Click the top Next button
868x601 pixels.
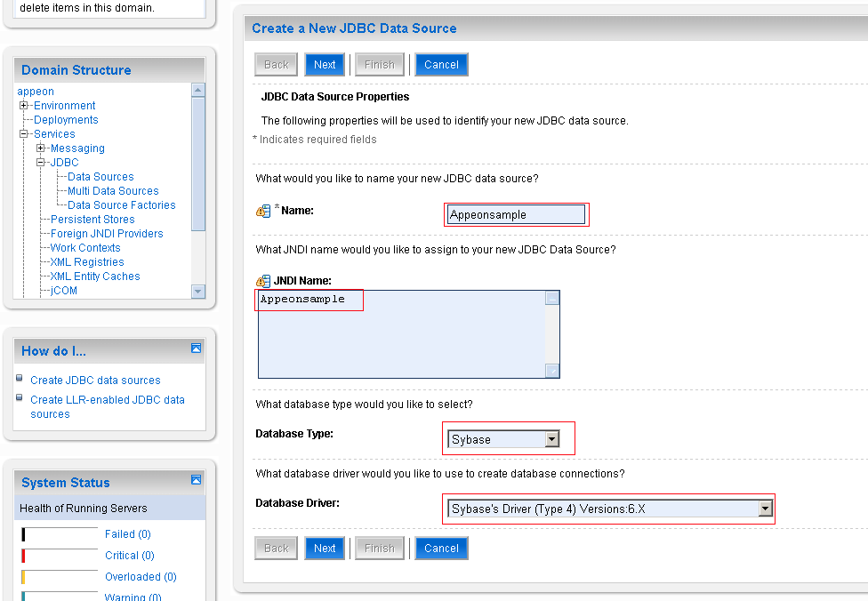click(x=325, y=65)
